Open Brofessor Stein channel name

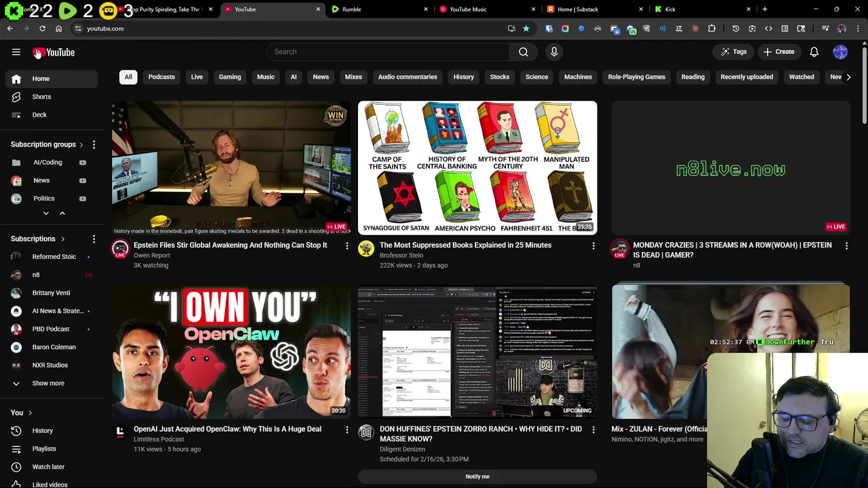[x=401, y=256]
